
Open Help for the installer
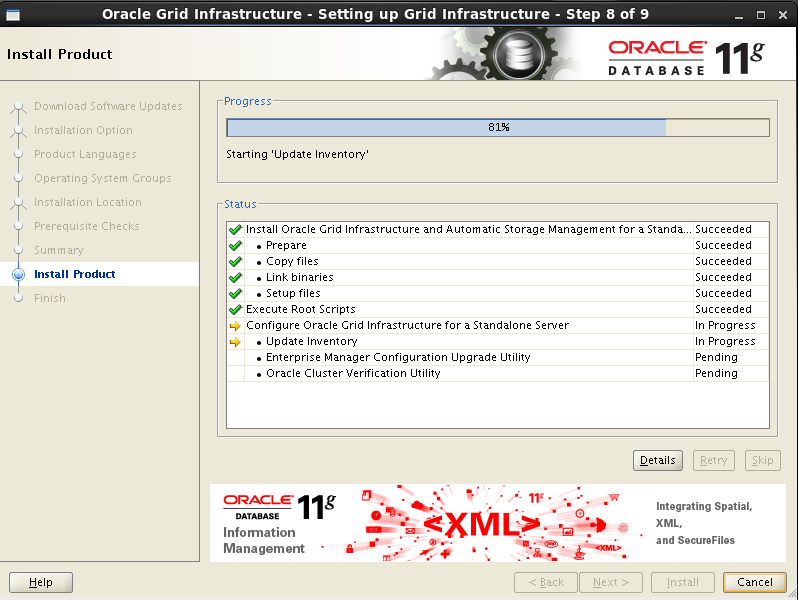point(41,582)
